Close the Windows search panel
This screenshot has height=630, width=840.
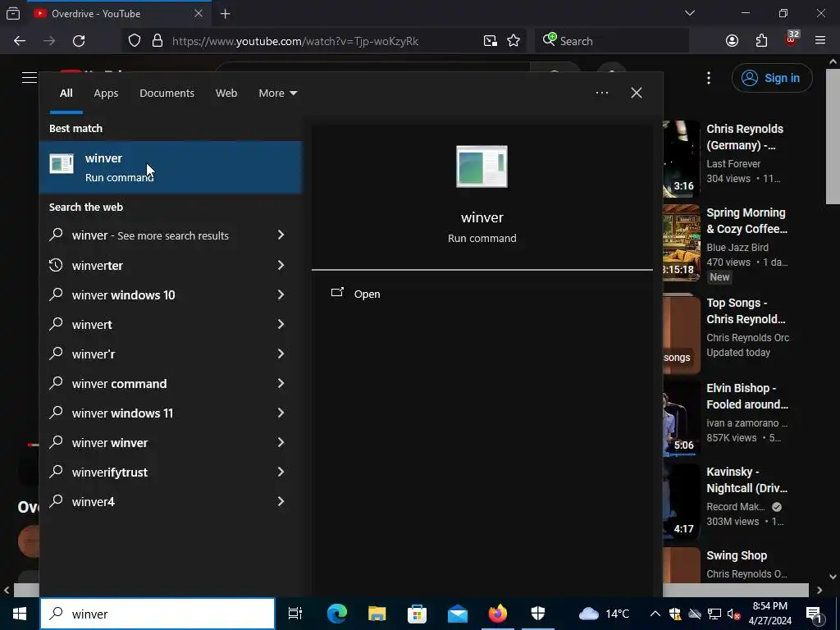[x=636, y=93]
